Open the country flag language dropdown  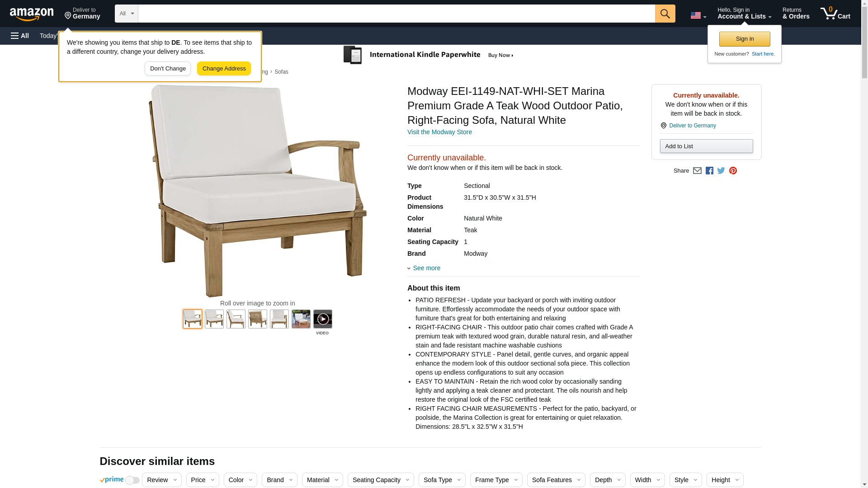[x=698, y=15]
